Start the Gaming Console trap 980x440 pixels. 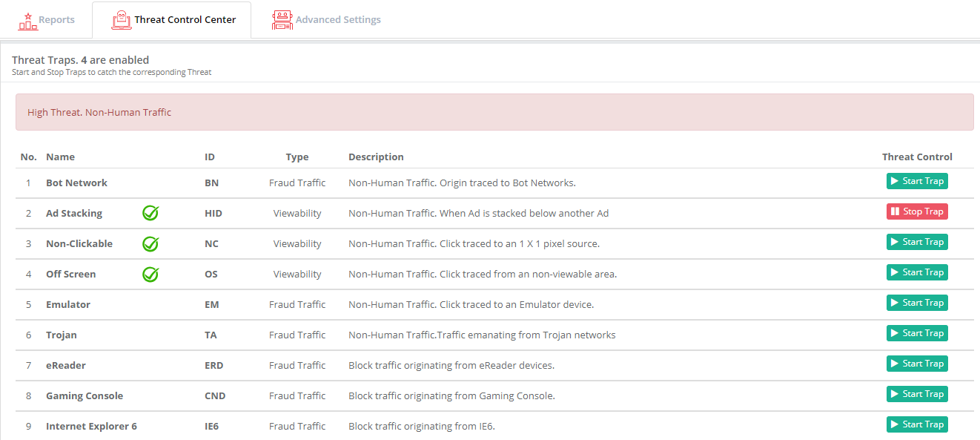(x=917, y=394)
